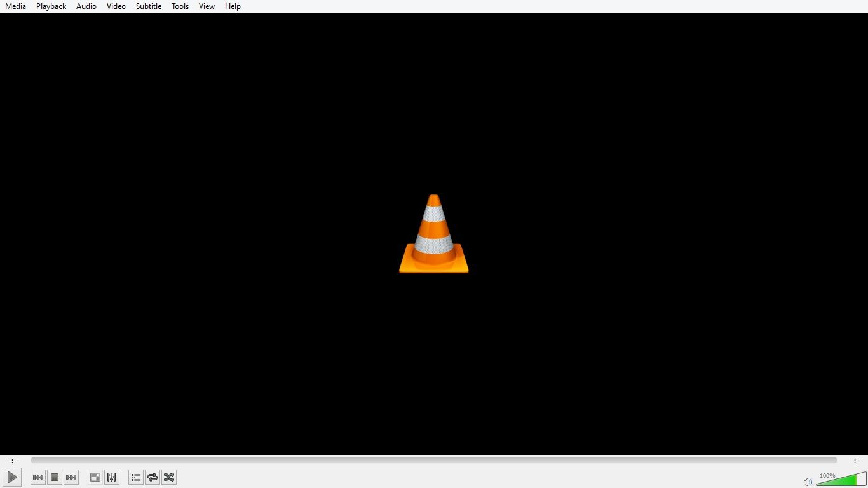Mute the audio with the speaker icon

(808, 481)
